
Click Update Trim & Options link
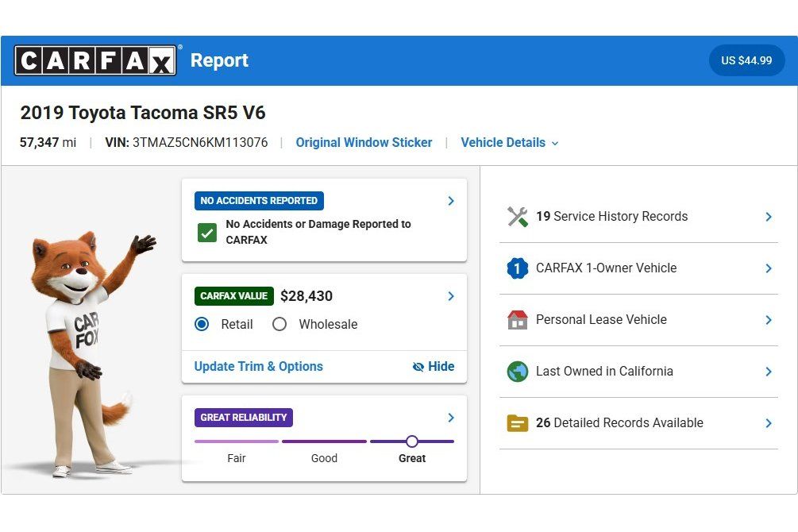[259, 367]
